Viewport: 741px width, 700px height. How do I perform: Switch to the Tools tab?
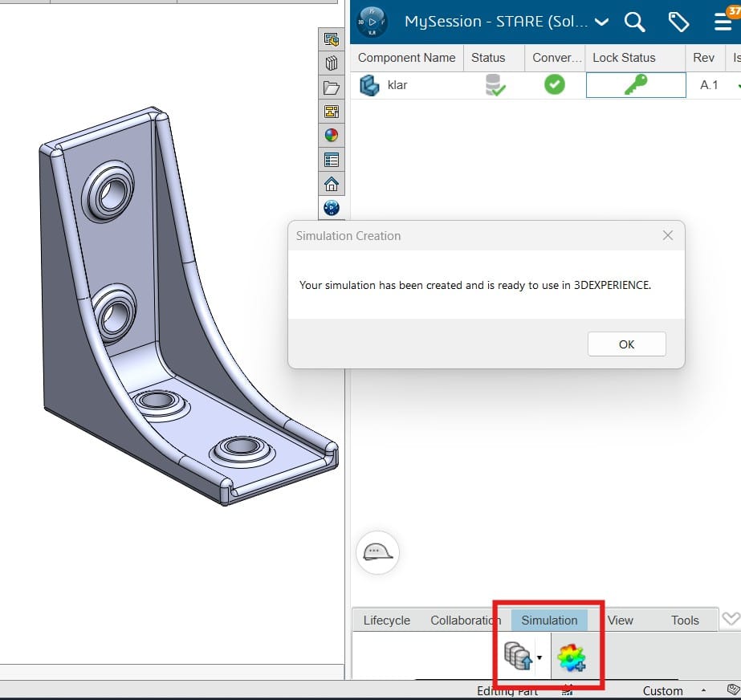pyautogui.click(x=685, y=620)
